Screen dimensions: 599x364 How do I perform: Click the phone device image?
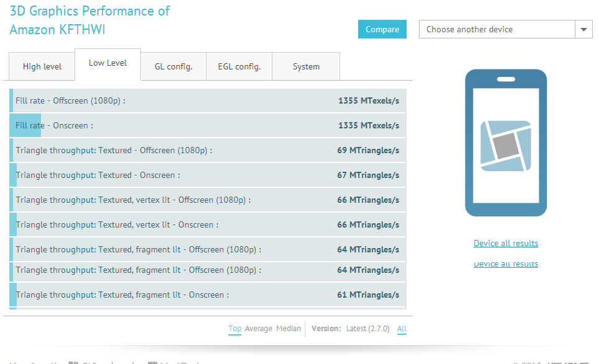(506, 143)
